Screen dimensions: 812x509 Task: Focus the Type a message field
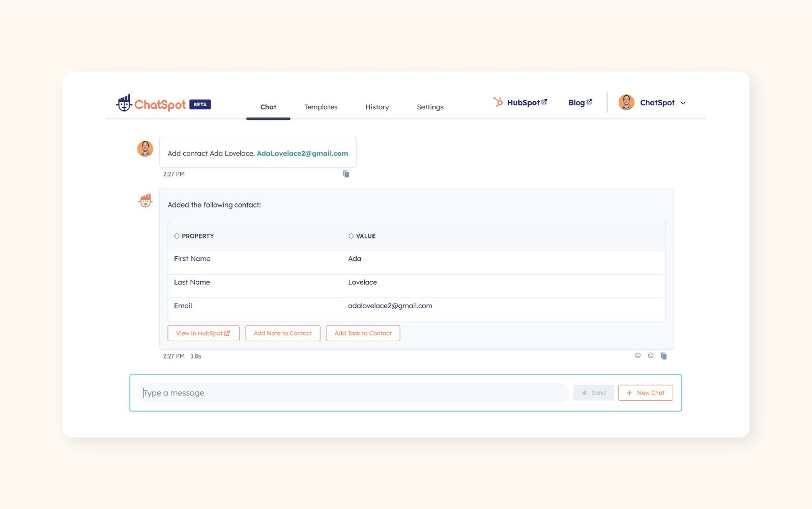354,393
